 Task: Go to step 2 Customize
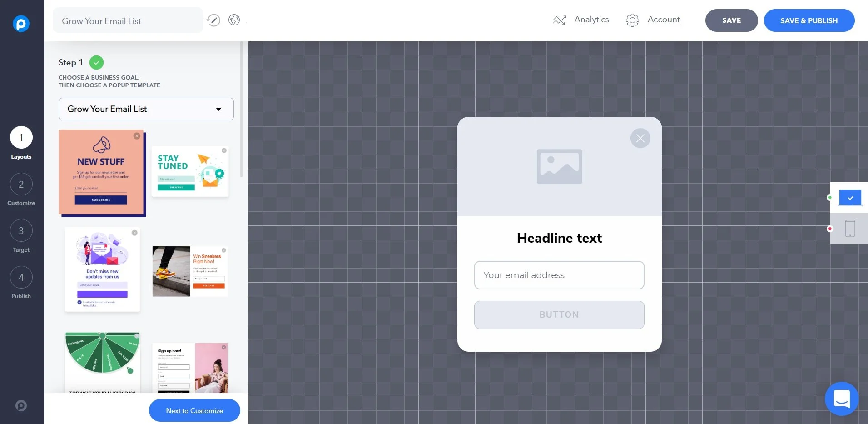21,185
